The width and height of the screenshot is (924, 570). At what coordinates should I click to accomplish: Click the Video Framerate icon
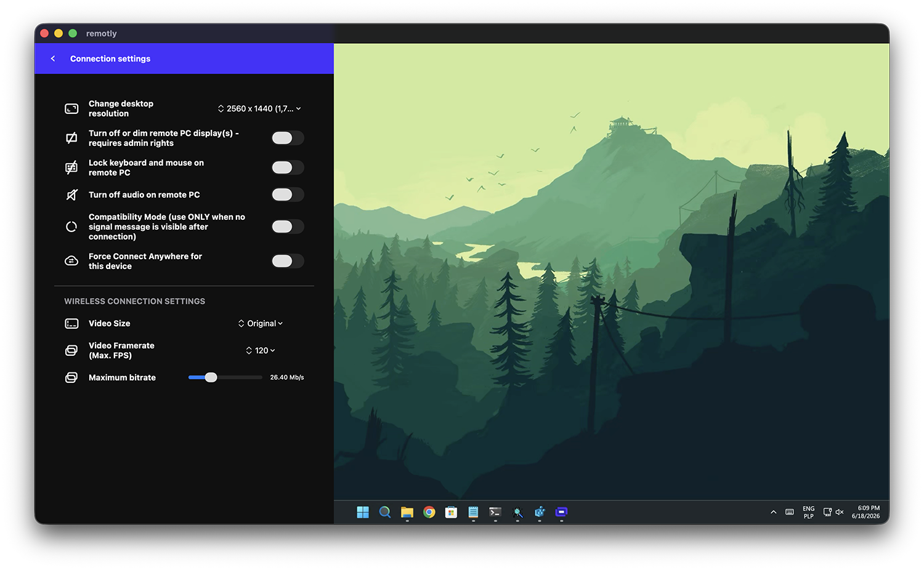click(x=71, y=350)
